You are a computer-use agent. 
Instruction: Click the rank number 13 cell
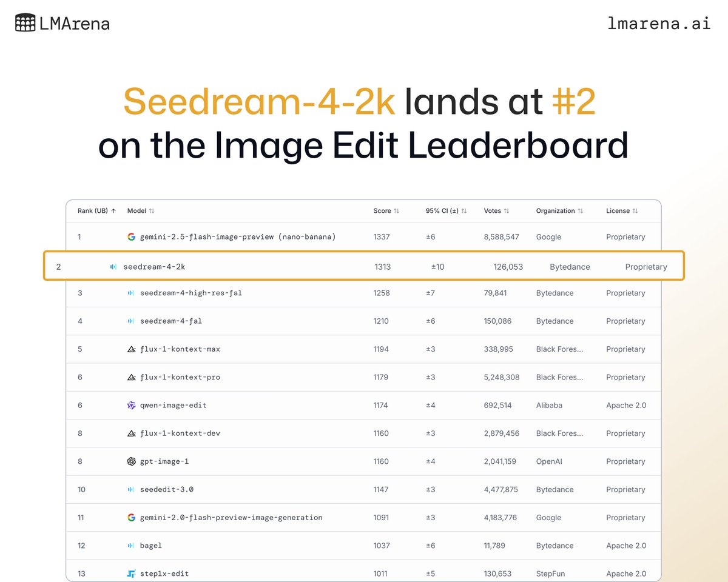point(81,574)
